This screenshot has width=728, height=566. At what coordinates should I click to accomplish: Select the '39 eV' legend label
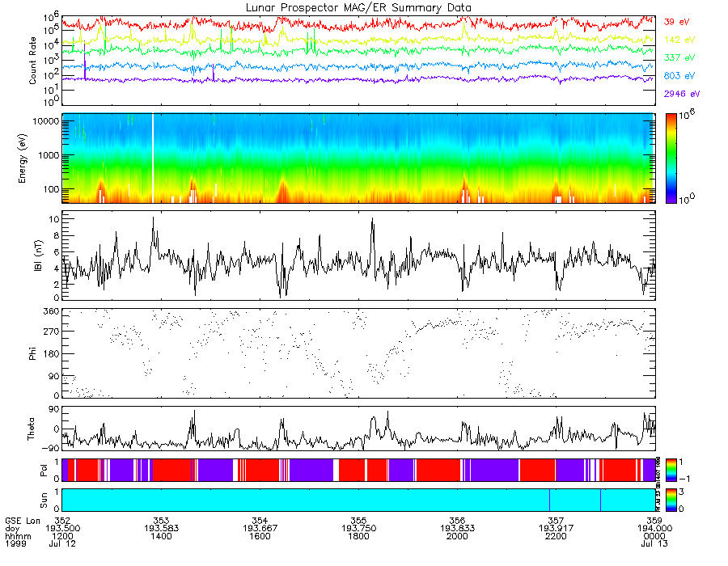coord(676,22)
